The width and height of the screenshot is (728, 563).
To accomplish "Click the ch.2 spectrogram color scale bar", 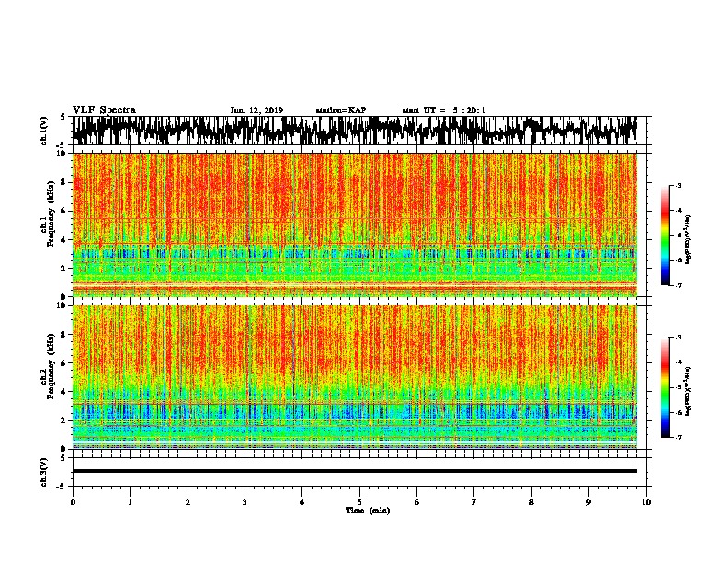I will coord(665,387).
